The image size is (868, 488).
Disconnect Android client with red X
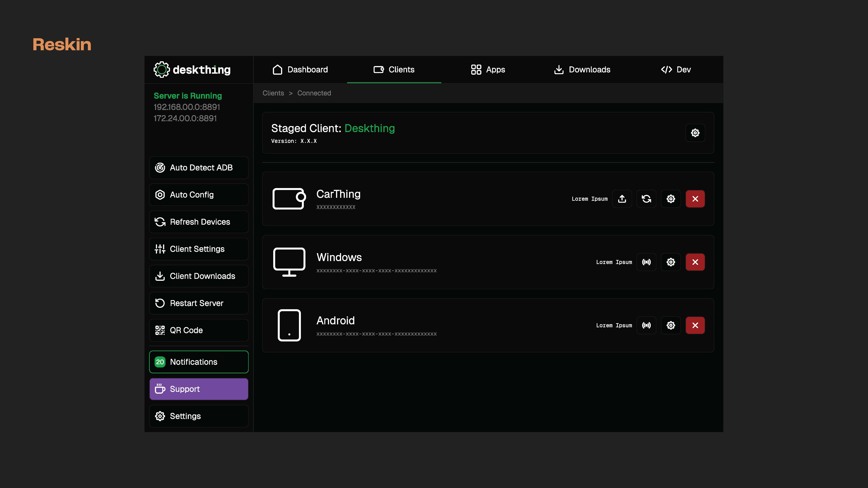click(695, 325)
